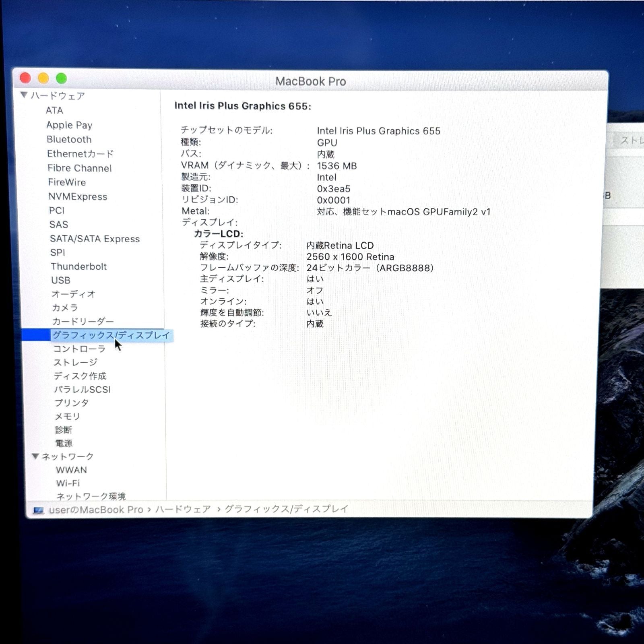Select Apple Pay in the sidebar
644x644 pixels.
click(69, 125)
